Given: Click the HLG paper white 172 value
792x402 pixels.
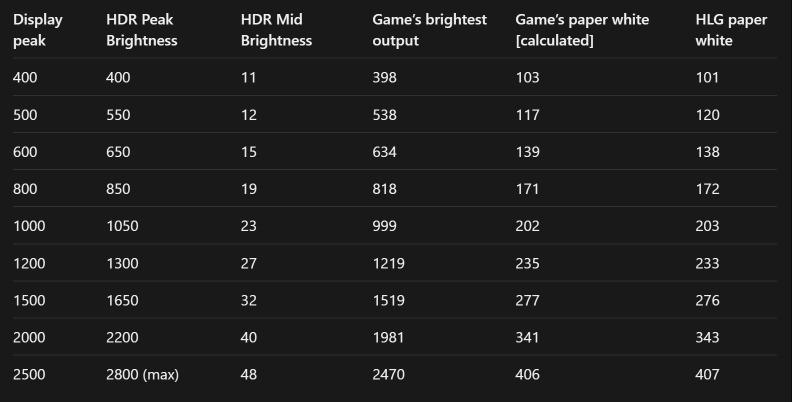Looking at the screenshot, I should pos(707,189).
